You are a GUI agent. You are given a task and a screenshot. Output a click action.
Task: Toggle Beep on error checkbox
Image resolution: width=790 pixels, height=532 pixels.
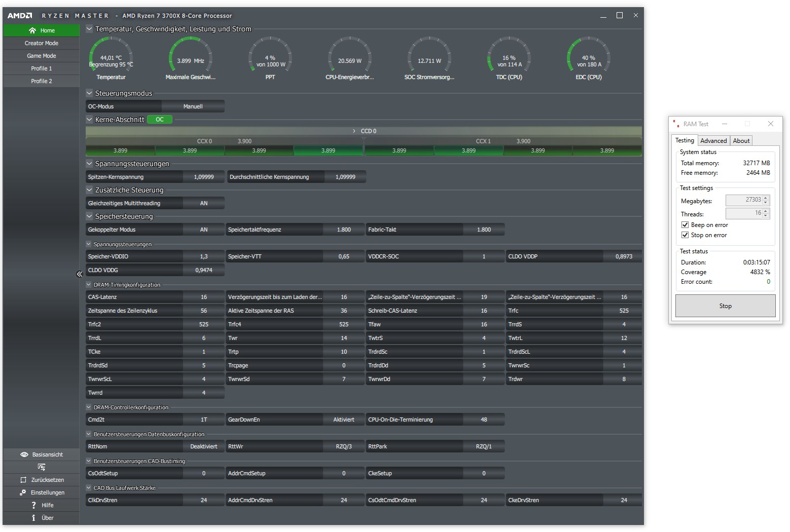(685, 225)
